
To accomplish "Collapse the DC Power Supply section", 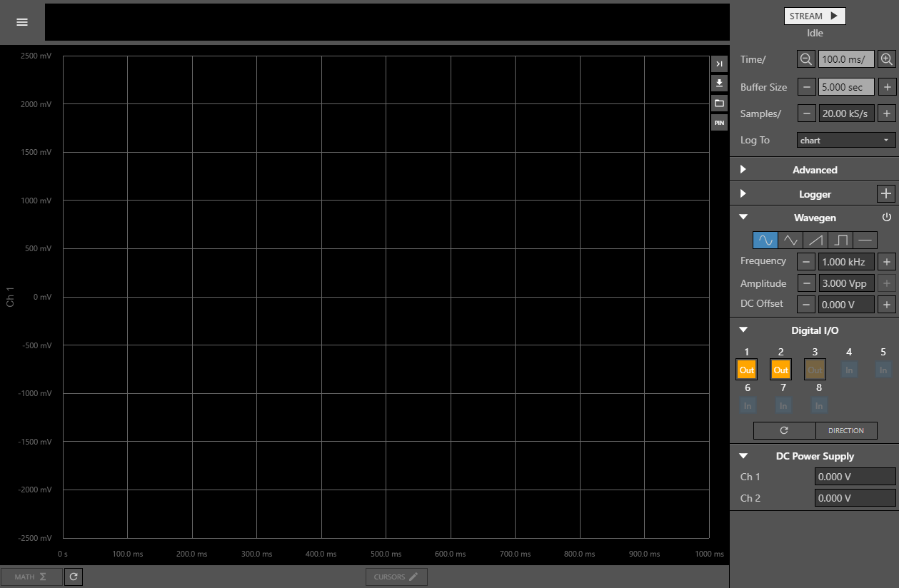I will click(x=814, y=456).
